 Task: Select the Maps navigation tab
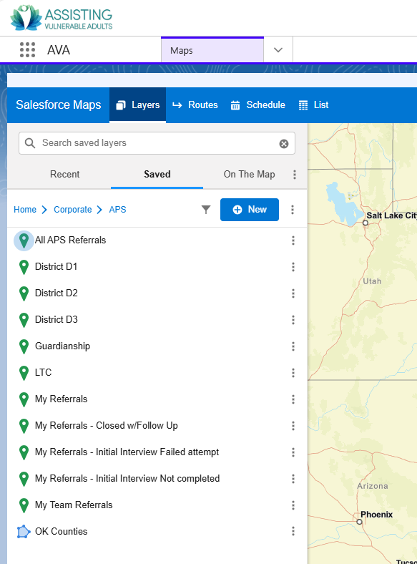pos(212,50)
